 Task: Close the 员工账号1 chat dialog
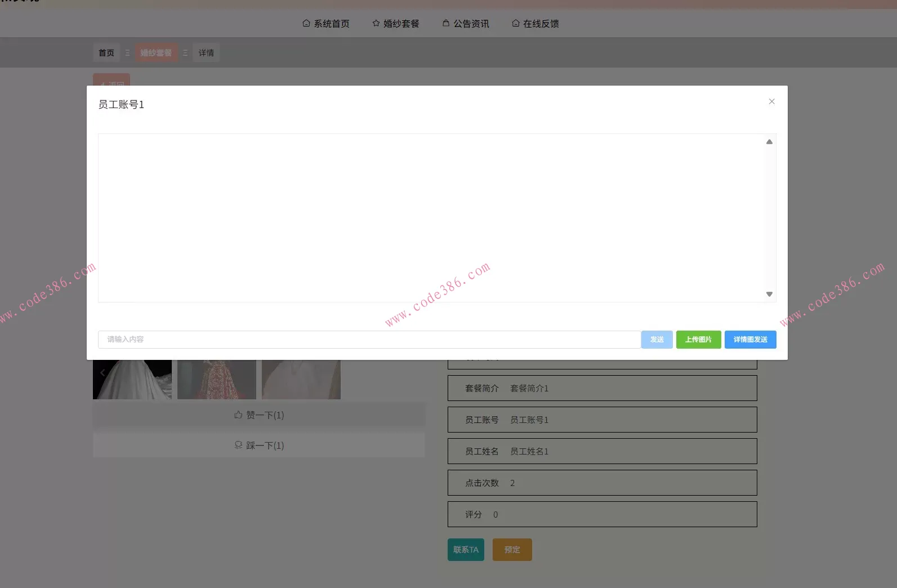pos(771,101)
